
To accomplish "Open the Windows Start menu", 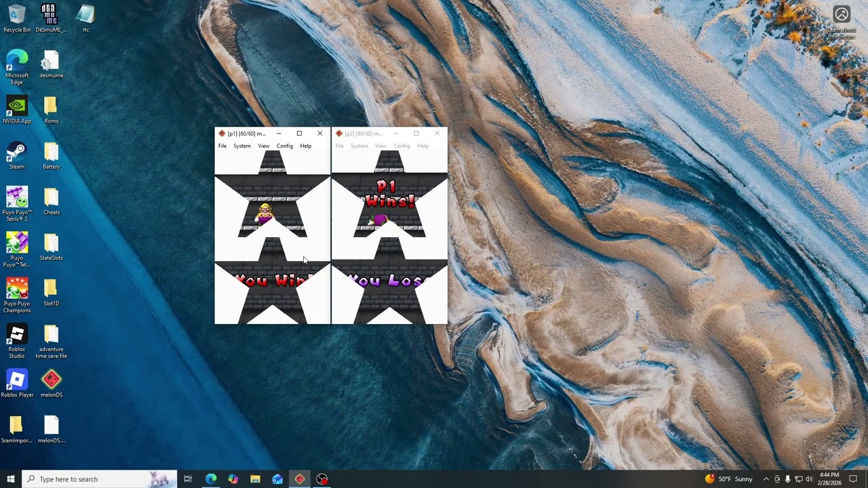I will coord(11,479).
